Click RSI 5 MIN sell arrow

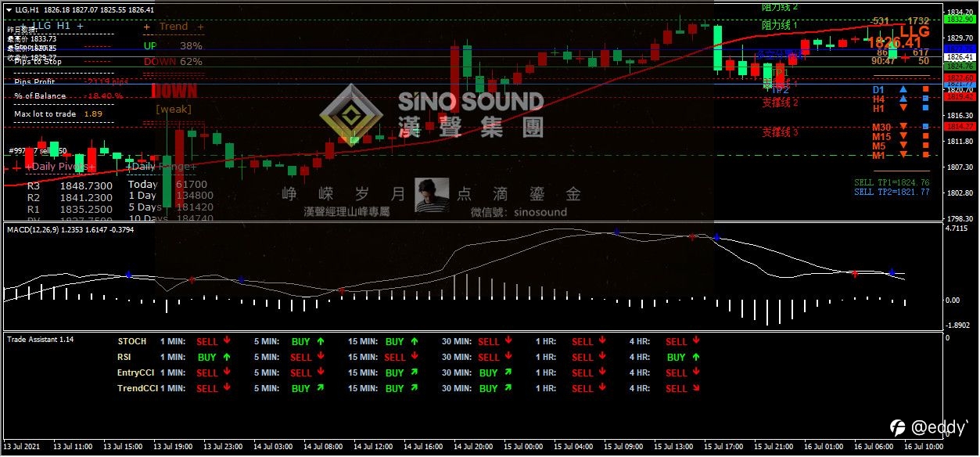click(320, 356)
